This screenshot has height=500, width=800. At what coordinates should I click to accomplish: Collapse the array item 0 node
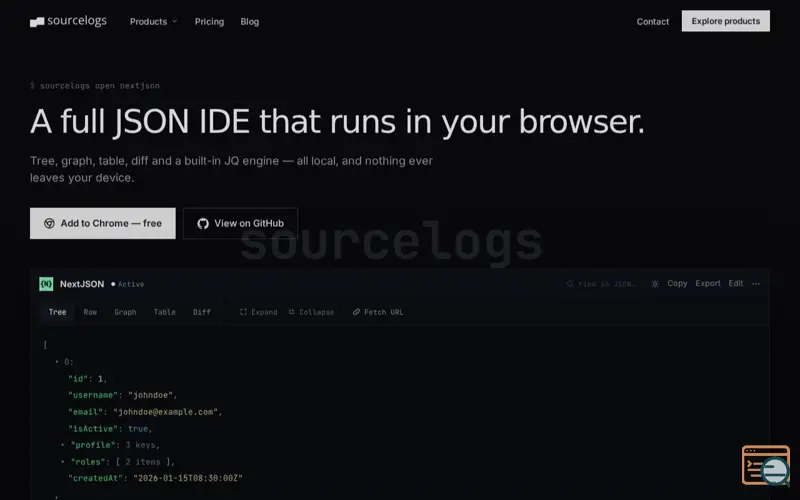pos(57,362)
